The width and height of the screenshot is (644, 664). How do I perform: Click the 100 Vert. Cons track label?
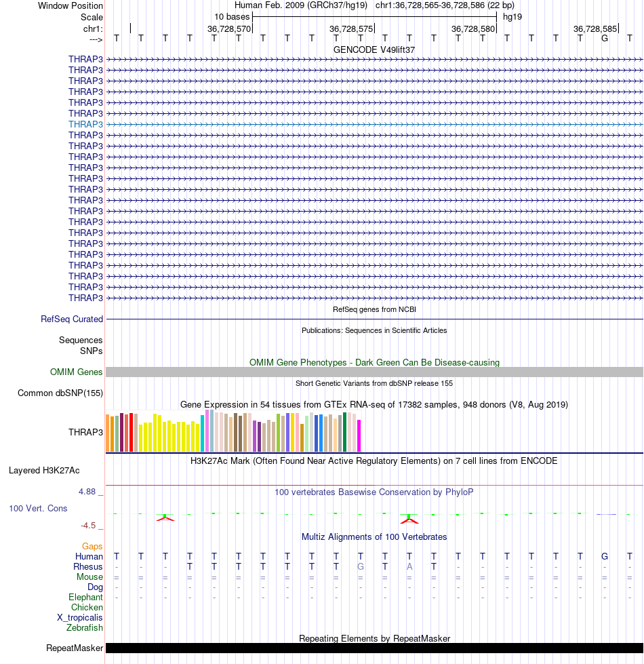coord(38,509)
